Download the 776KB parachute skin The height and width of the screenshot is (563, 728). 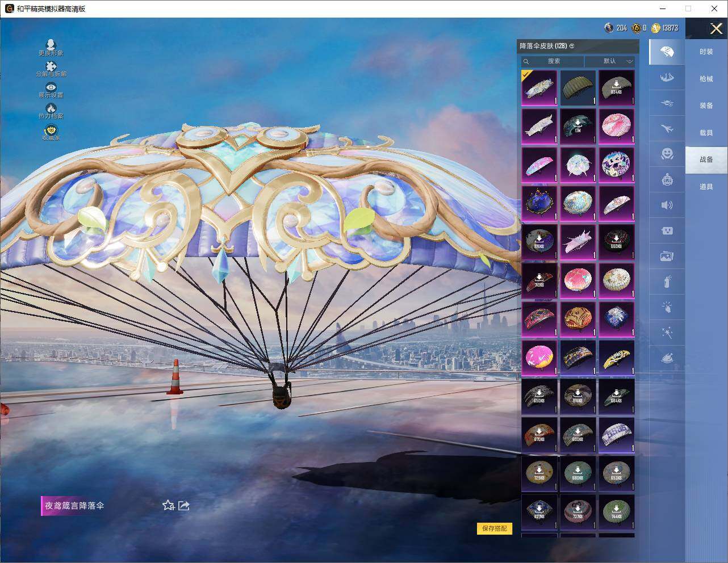pos(539,242)
